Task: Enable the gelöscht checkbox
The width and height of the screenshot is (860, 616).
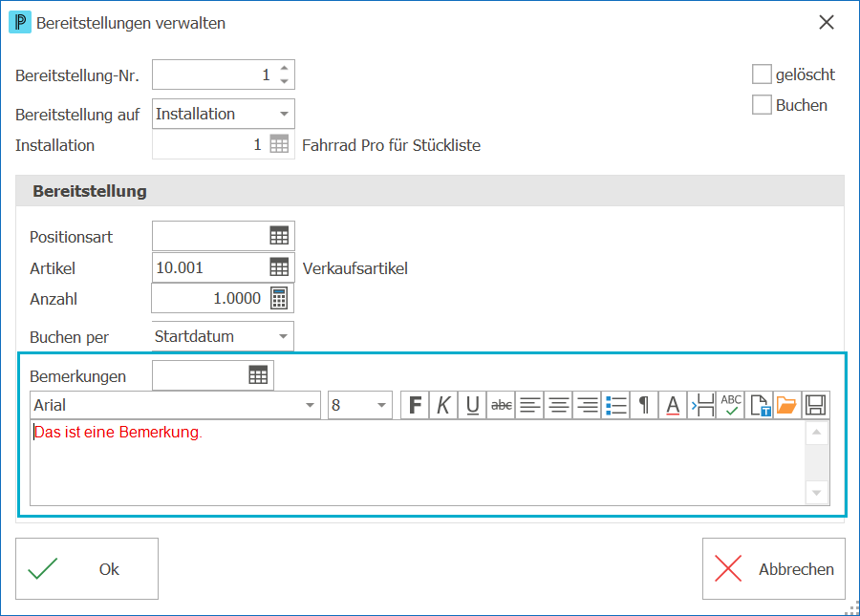Action: click(762, 74)
